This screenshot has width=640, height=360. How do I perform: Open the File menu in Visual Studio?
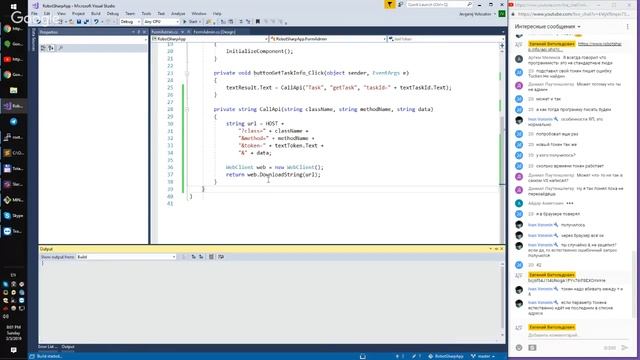point(34,13)
